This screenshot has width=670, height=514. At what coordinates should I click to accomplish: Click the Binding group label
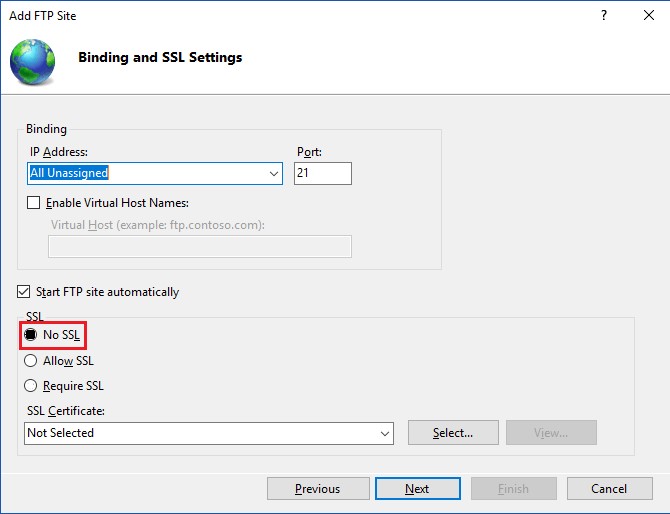point(46,129)
